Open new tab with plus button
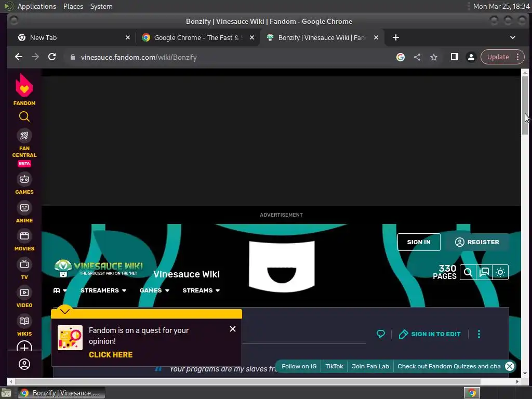 pyautogui.click(x=395, y=37)
